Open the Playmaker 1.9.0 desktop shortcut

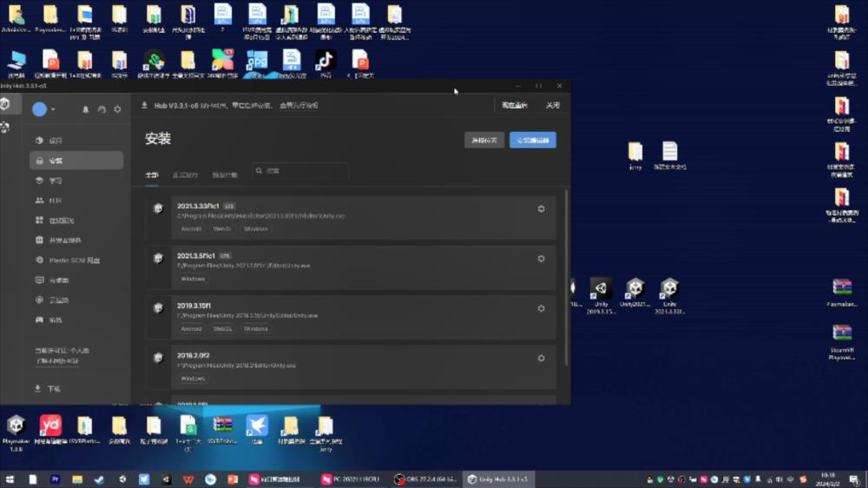(16, 434)
